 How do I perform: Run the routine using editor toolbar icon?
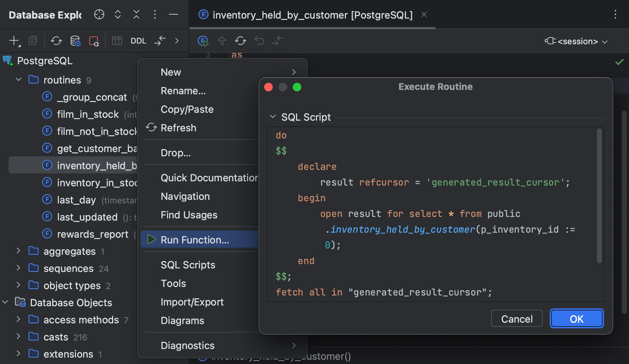click(203, 41)
